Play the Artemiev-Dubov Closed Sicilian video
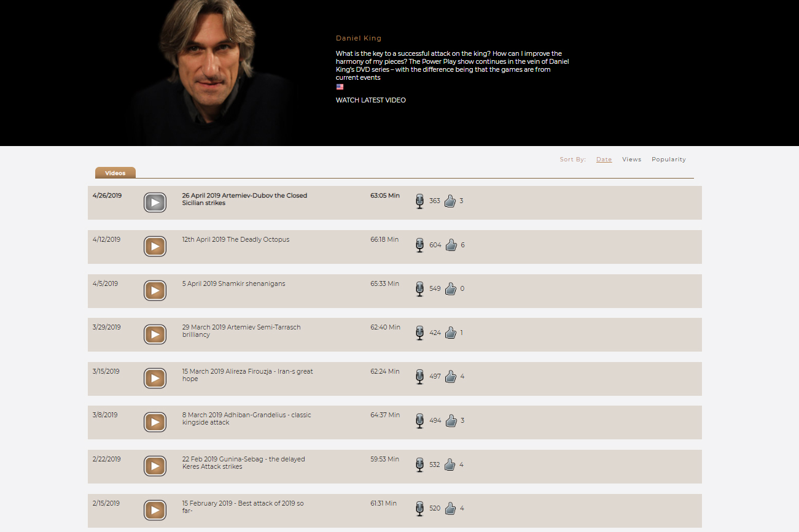This screenshot has height=532, width=799. pos(155,202)
